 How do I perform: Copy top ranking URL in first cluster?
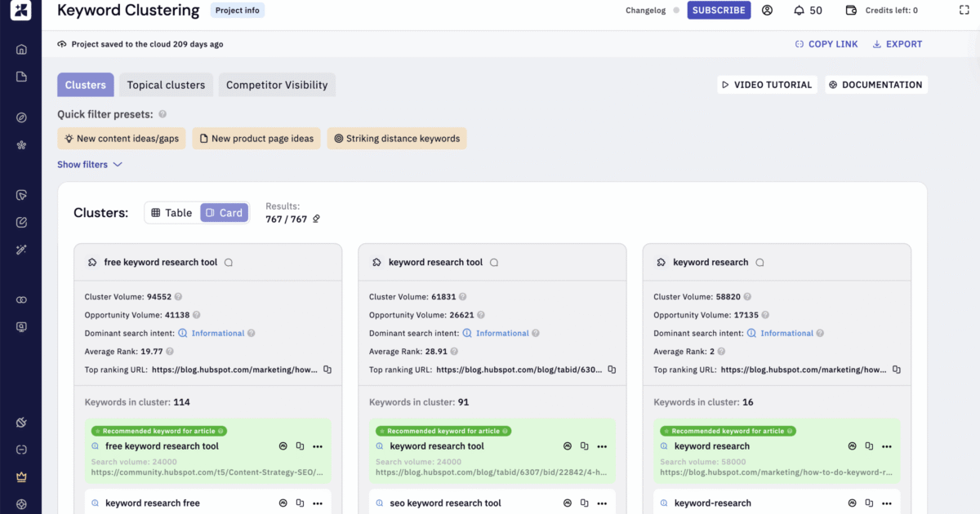[x=327, y=370]
